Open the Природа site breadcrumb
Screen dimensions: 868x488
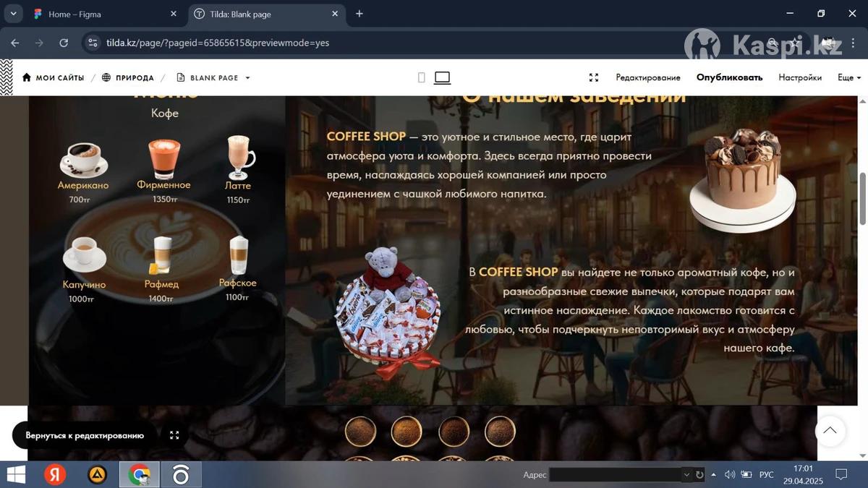[x=135, y=77]
